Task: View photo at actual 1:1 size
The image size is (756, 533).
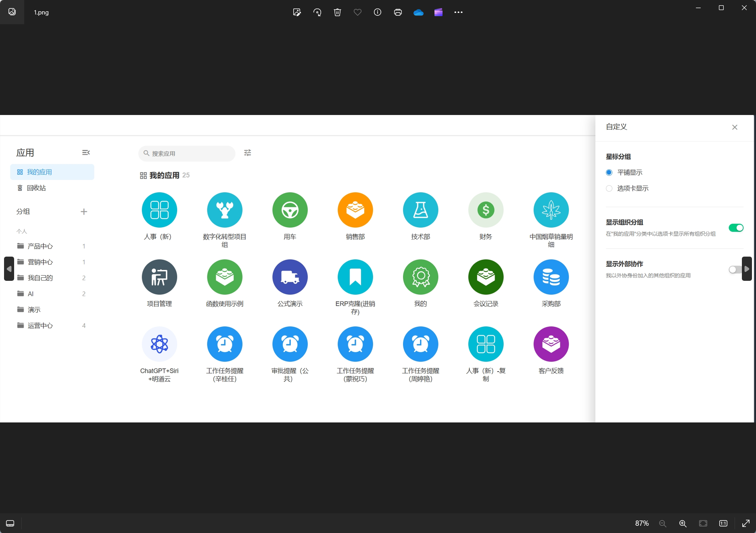Action: click(723, 523)
